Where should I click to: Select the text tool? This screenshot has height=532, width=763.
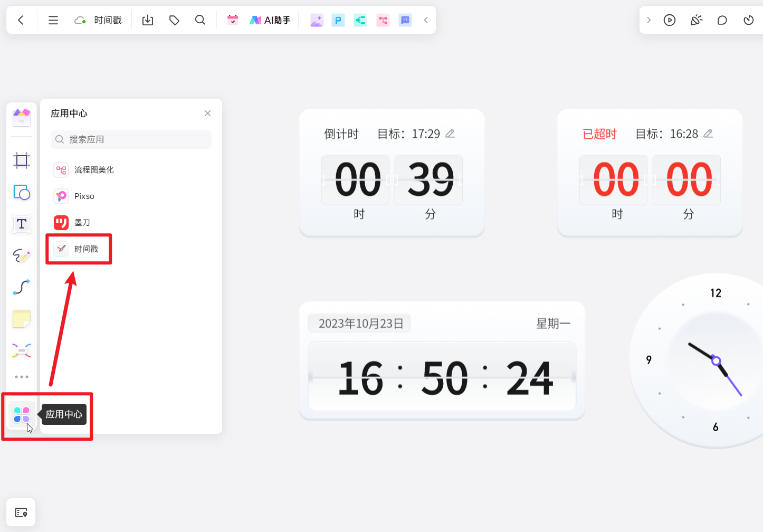(22, 224)
